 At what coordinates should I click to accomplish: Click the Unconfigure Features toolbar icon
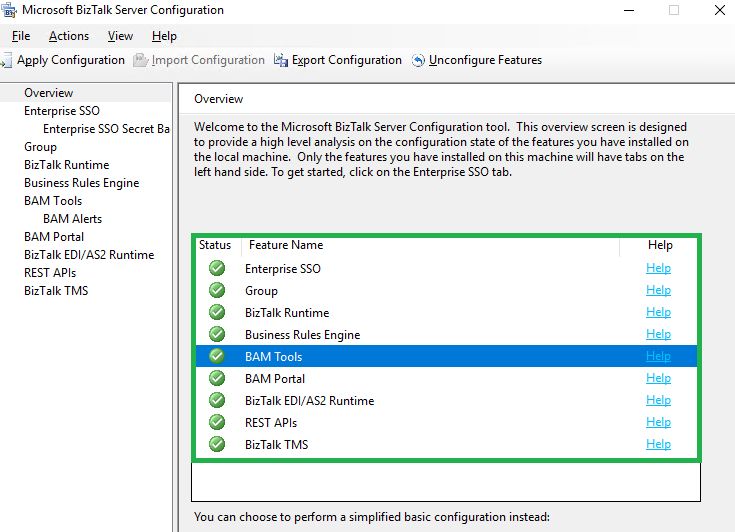418,60
